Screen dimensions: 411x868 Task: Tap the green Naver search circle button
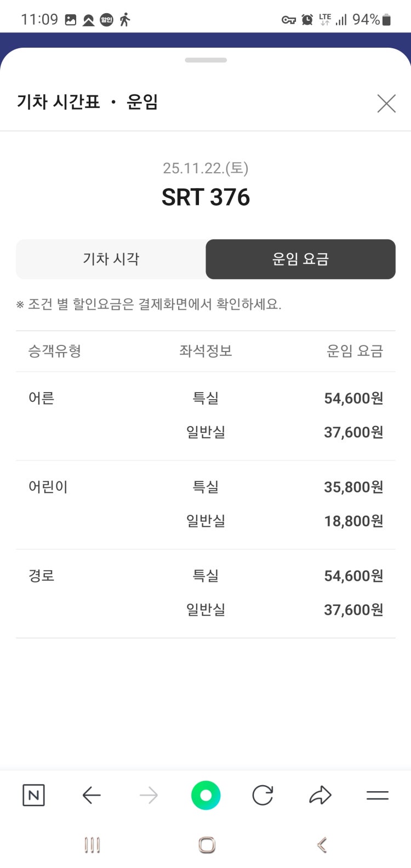(x=206, y=795)
